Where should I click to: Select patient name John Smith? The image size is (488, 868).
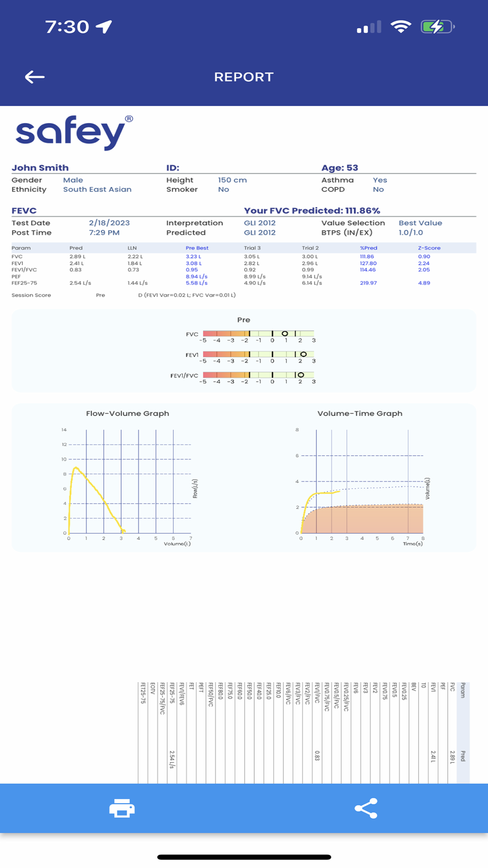(40, 167)
